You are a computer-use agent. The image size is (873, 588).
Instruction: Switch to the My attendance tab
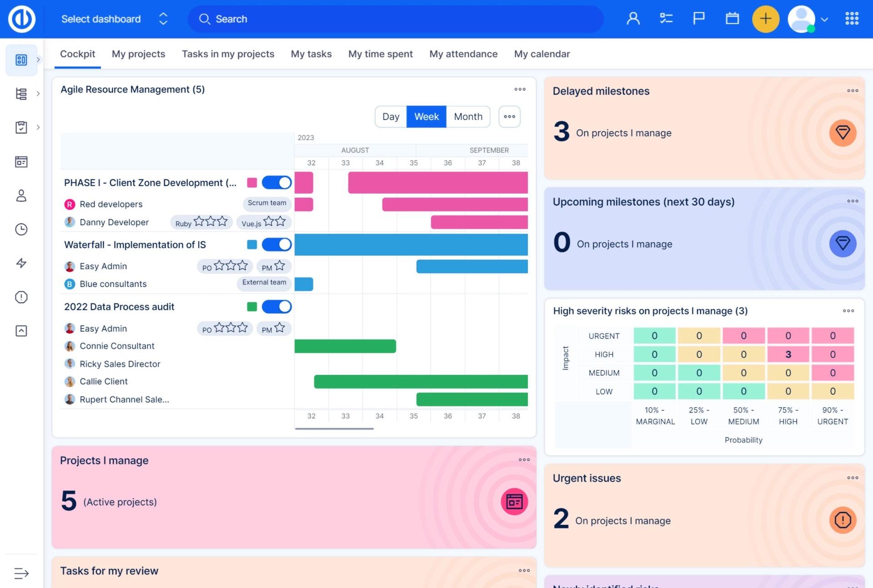pyautogui.click(x=463, y=54)
